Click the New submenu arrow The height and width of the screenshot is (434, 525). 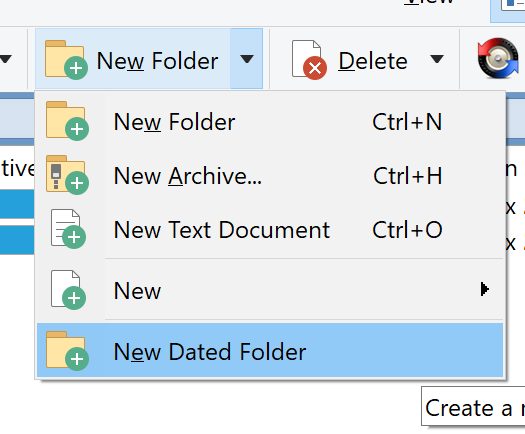point(484,289)
